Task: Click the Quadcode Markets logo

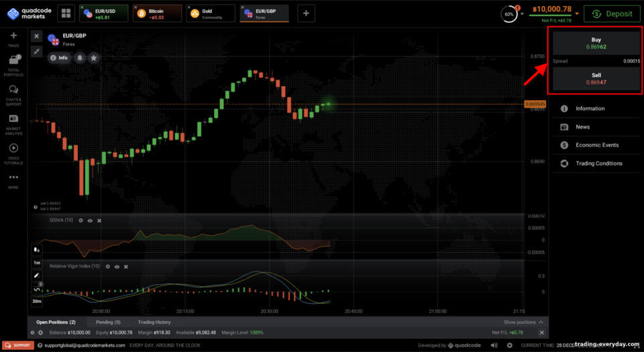Action: (x=29, y=13)
